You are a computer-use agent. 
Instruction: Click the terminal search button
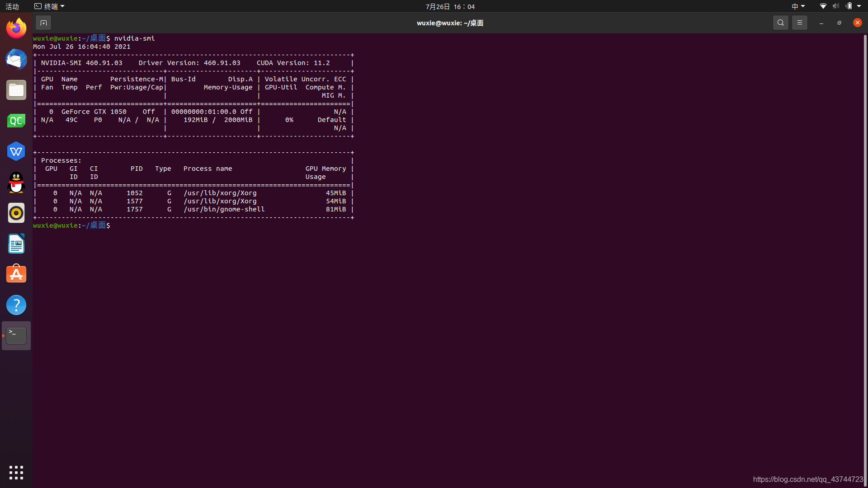point(781,22)
